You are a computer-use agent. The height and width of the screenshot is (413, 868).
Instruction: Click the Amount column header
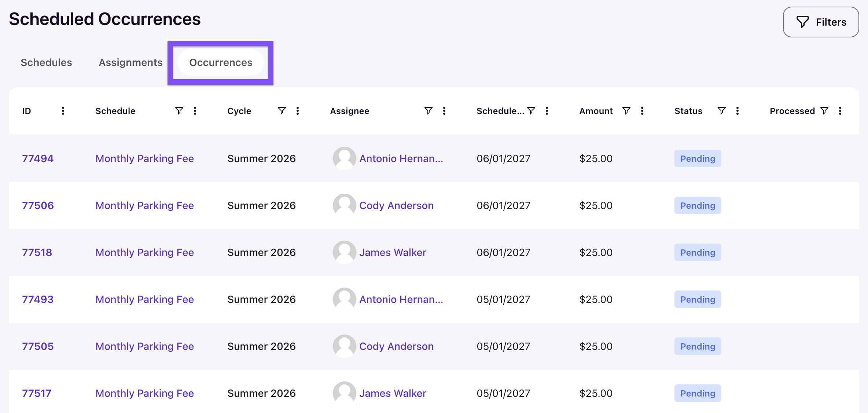pyautogui.click(x=596, y=111)
